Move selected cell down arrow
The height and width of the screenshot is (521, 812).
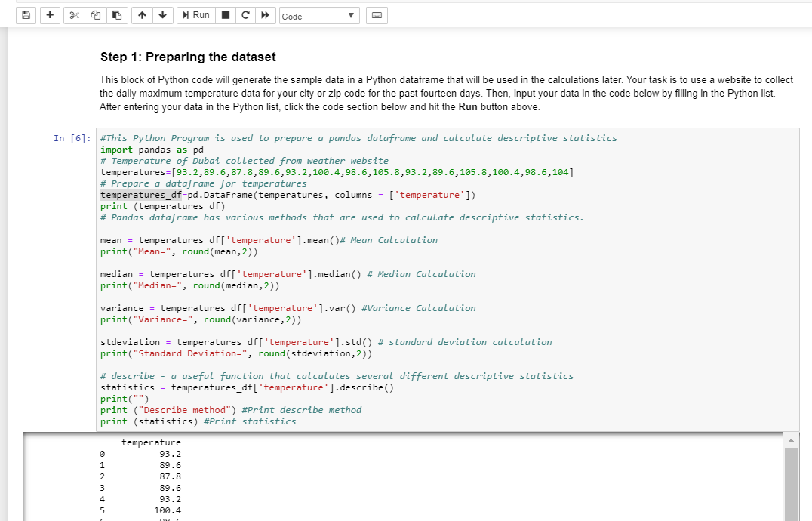pos(162,16)
